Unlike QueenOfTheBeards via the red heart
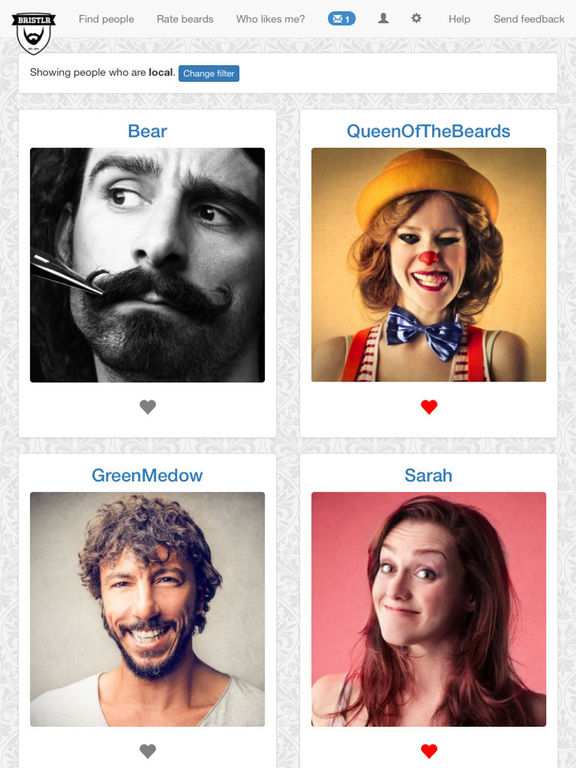 (x=429, y=407)
